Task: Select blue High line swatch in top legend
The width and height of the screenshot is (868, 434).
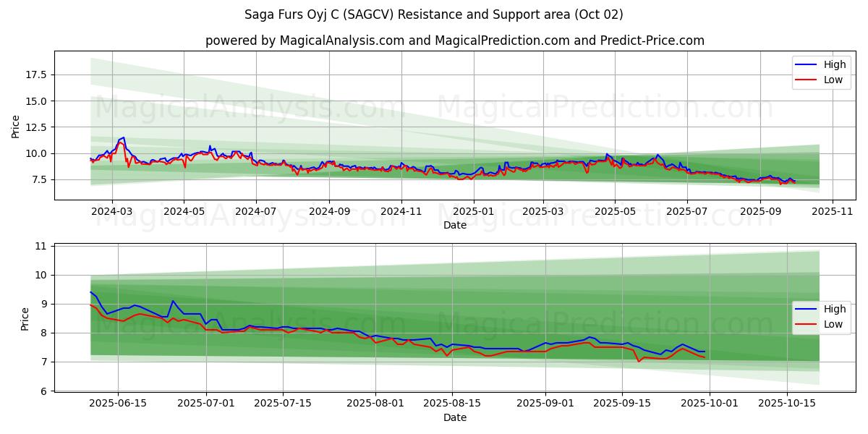Action: click(807, 64)
